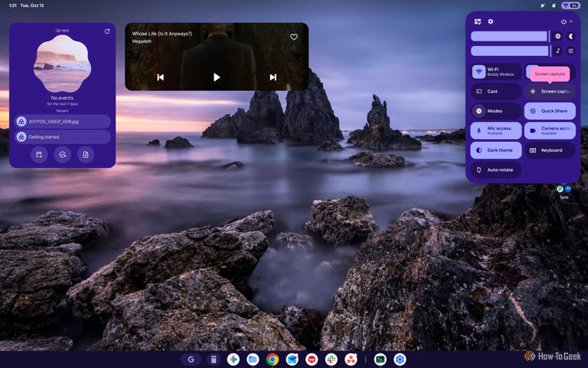588x368 pixels.
Task: Toggle Night Light moon icon
Action: [x=570, y=36]
